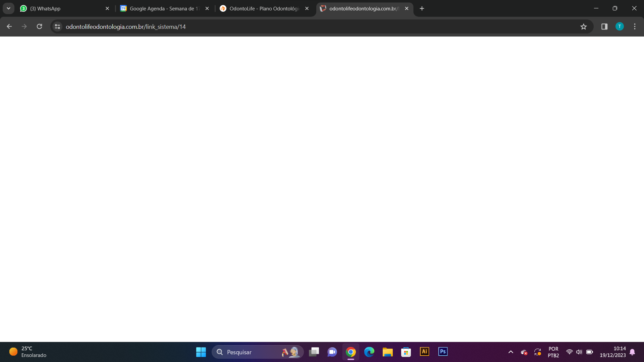Click the URL address bar

tap(302, 26)
